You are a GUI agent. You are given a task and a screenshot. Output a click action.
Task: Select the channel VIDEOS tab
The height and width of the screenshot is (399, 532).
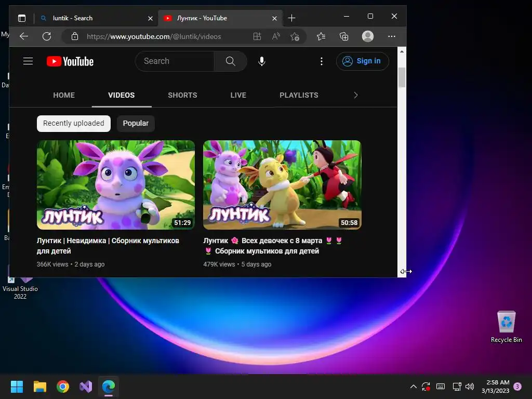pos(122,95)
